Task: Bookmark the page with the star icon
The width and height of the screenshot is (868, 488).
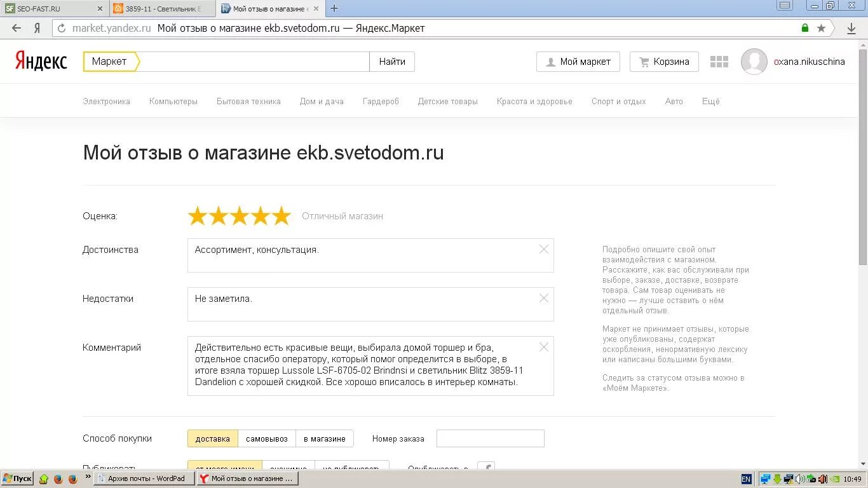Action: (821, 28)
